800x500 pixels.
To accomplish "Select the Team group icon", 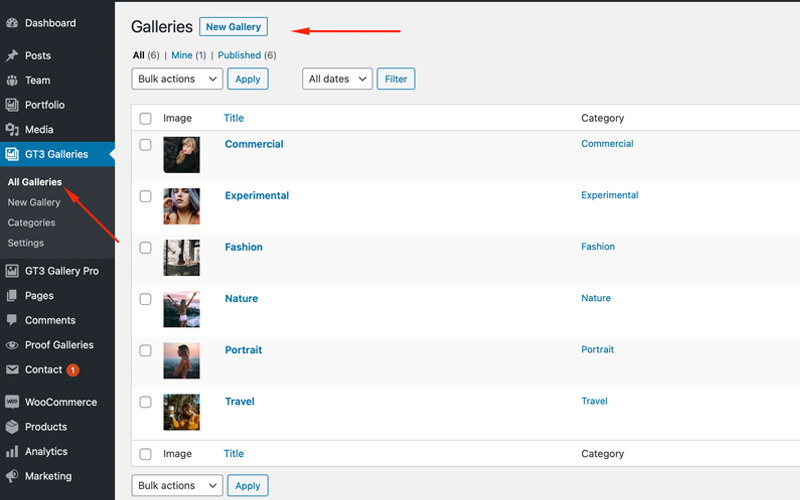I will tap(12, 80).
